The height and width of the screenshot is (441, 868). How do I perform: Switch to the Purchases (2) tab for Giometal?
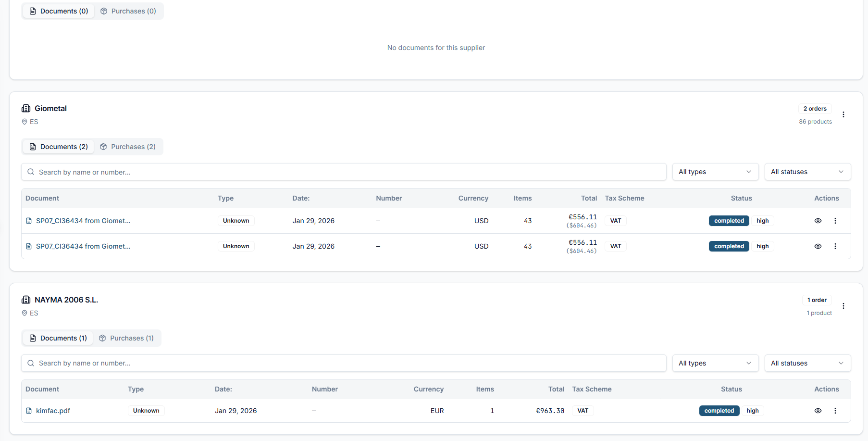click(x=128, y=146)
